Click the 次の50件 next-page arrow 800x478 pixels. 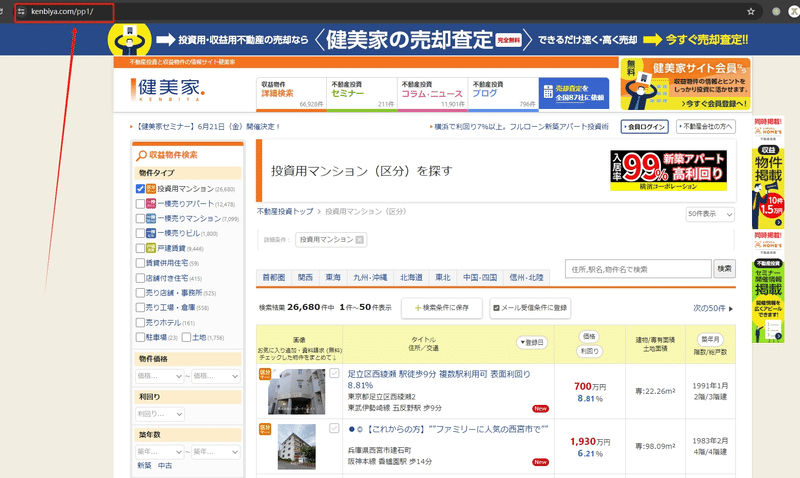(x=731, y=309)
